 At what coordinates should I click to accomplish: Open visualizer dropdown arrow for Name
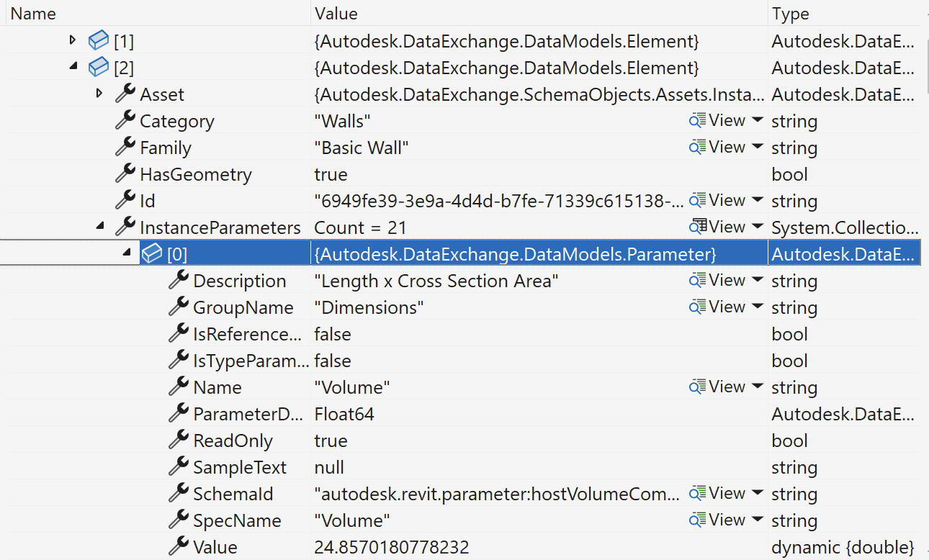point(757,387)
